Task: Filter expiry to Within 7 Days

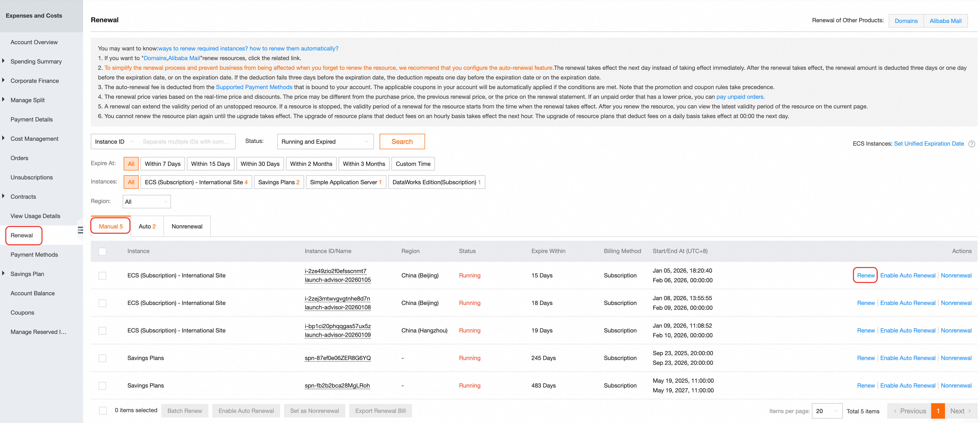Action: [x=163, y=164]
